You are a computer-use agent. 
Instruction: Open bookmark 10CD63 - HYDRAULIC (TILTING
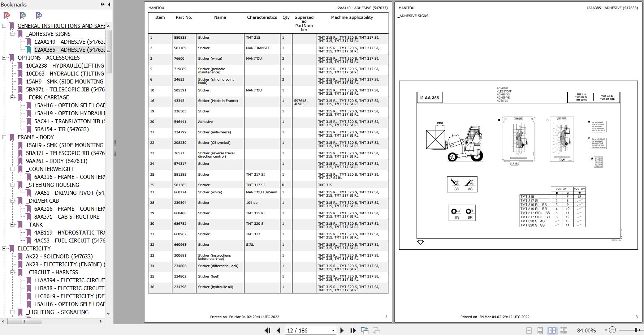65,74
